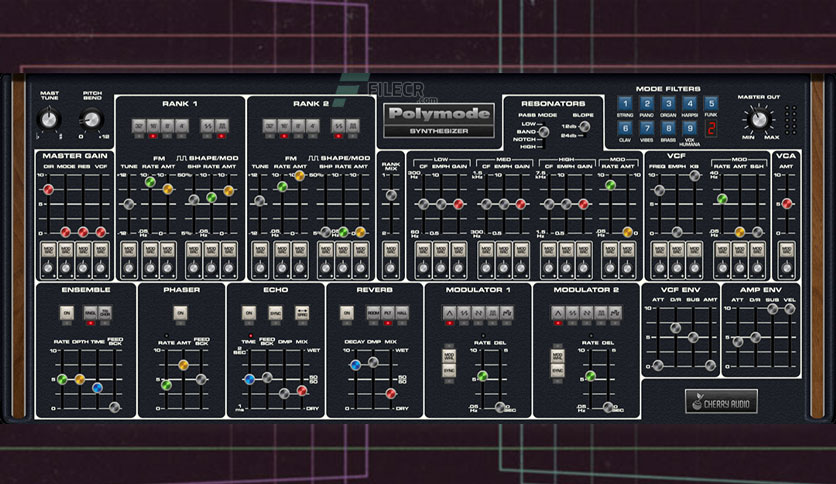Toggle the Phaser ON switch

(x=180, y=313)
